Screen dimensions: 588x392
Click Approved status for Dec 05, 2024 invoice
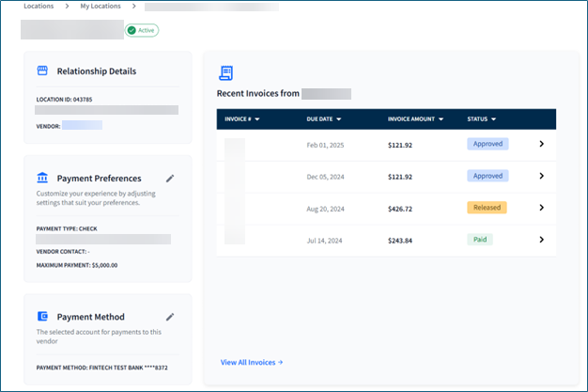pyautogui.click(x=487, y=176)
